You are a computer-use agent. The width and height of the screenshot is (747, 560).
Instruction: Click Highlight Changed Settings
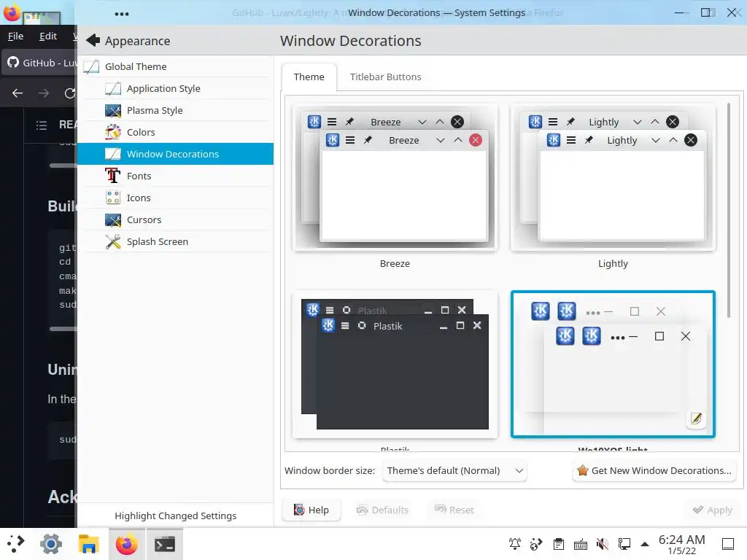click(x=175, y=516)
